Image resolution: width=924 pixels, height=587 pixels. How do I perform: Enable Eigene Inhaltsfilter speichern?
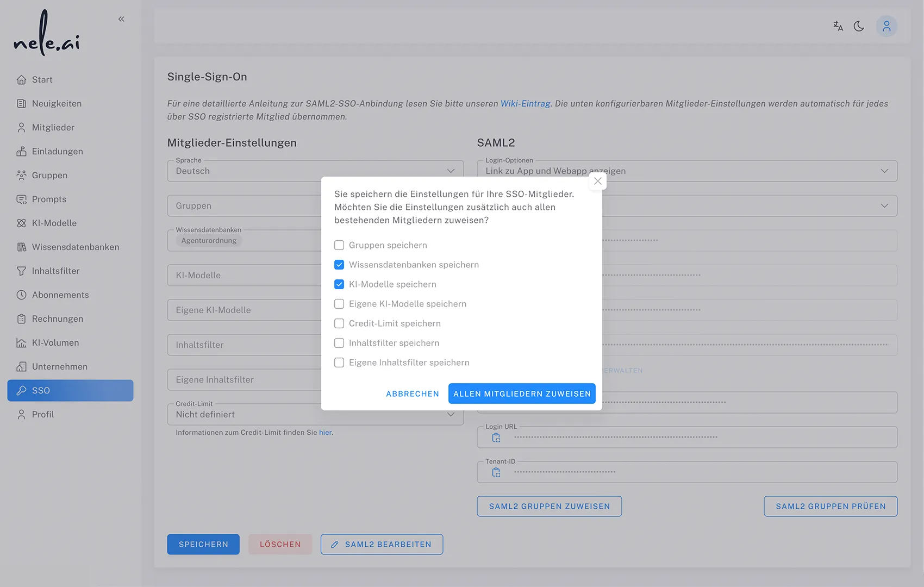point(339,363)
